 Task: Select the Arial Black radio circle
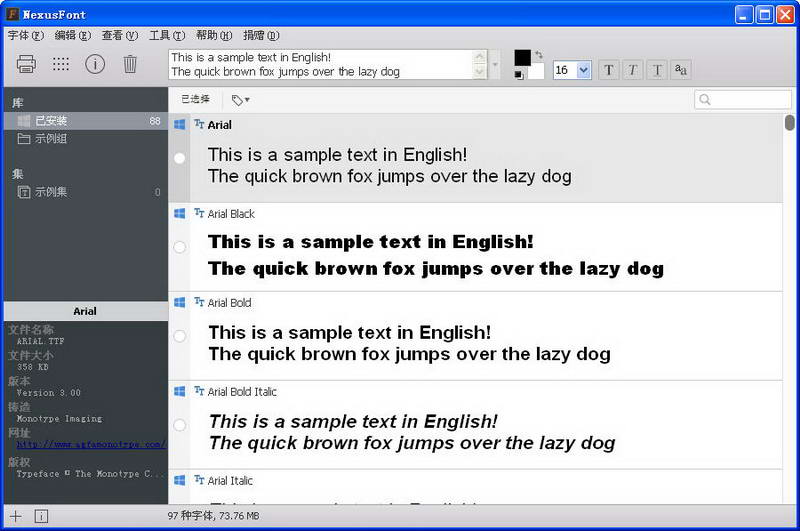pos(180,247)
